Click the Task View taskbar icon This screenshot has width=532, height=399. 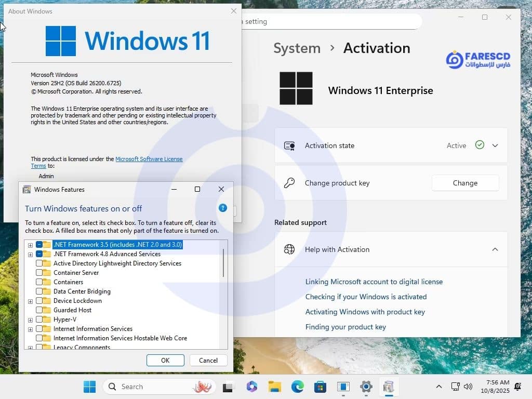(228, 387)
